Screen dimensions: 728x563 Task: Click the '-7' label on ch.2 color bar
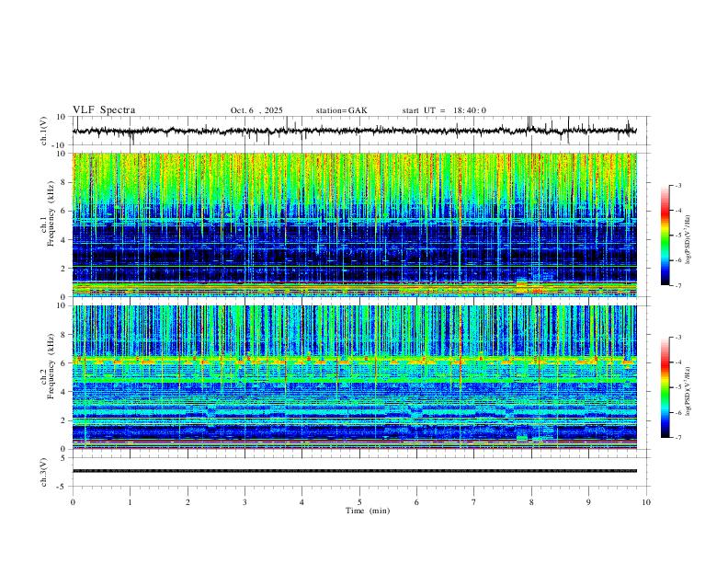678,438
